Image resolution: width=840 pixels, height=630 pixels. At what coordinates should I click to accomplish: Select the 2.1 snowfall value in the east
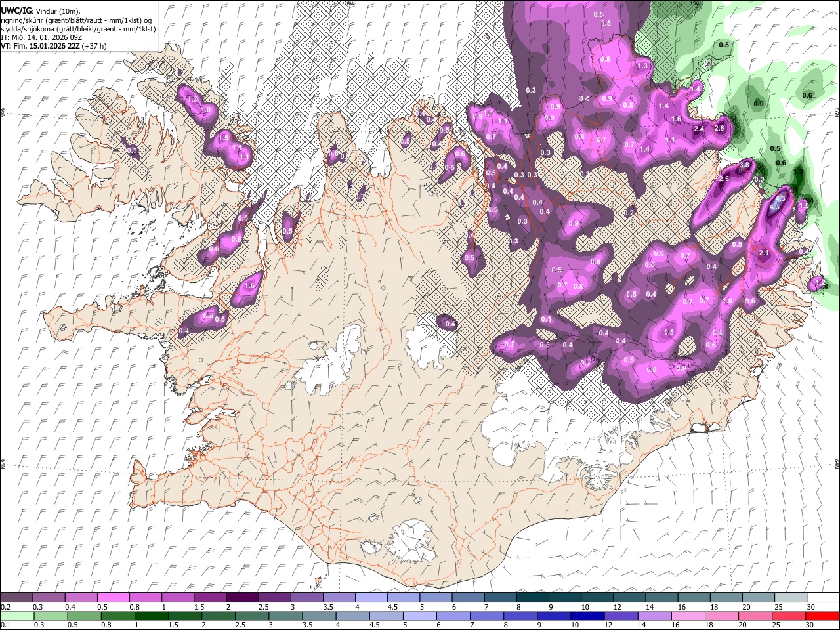[763, 253]
